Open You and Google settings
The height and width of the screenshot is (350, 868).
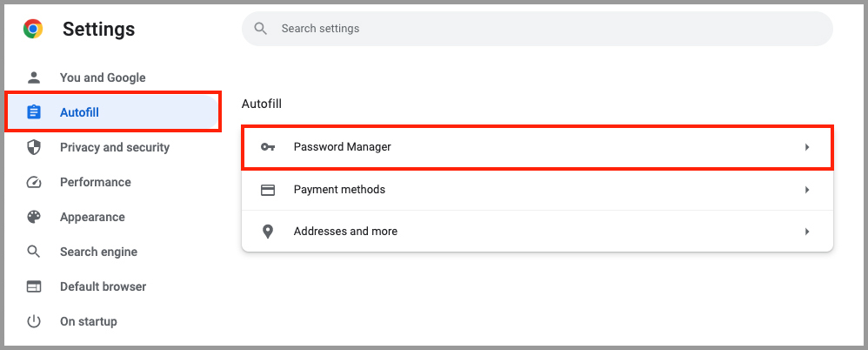(103, 77)
